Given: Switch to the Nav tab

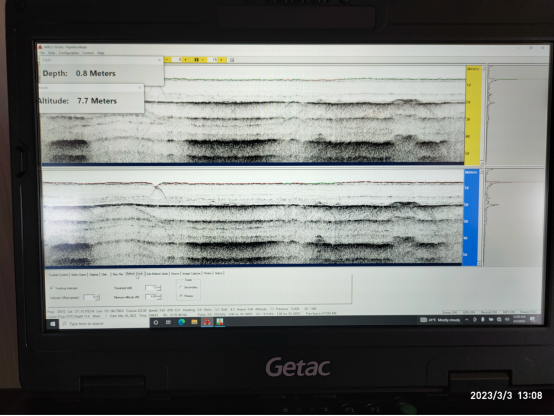Looking at the screenshot, I should (118, 274).
